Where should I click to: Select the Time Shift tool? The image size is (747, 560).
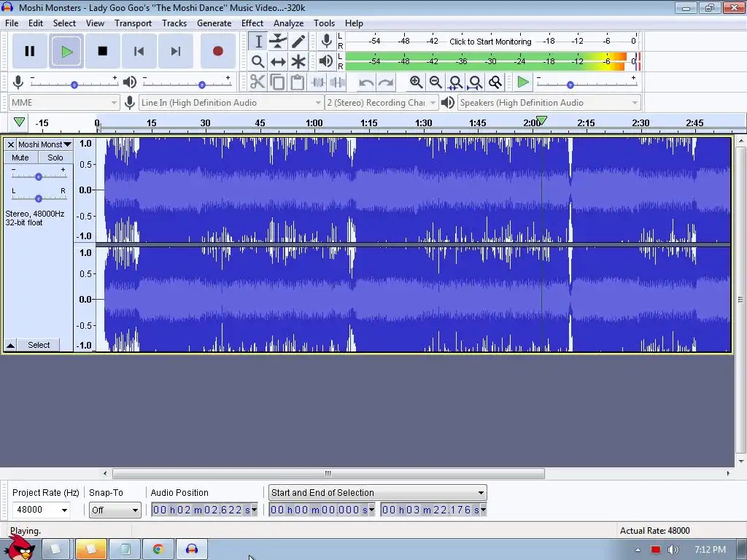(x=278, y=61)
